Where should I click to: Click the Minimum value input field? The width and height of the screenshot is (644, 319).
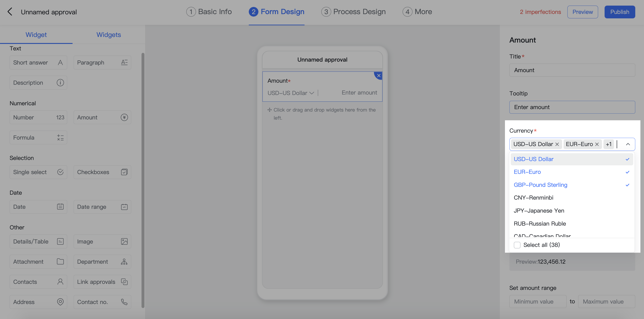point(537,302)
